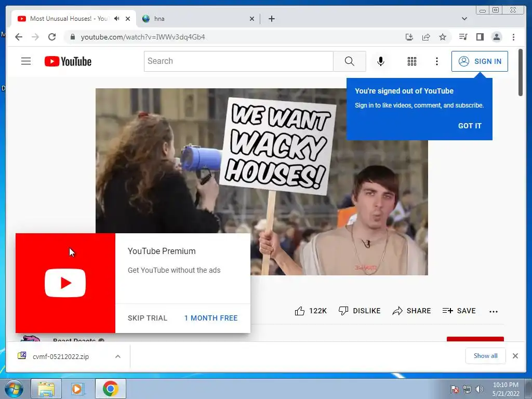The height and width of the screenshot is (399, 532).
Task: Click the SIGN IN button
Action: coord(480,61)
